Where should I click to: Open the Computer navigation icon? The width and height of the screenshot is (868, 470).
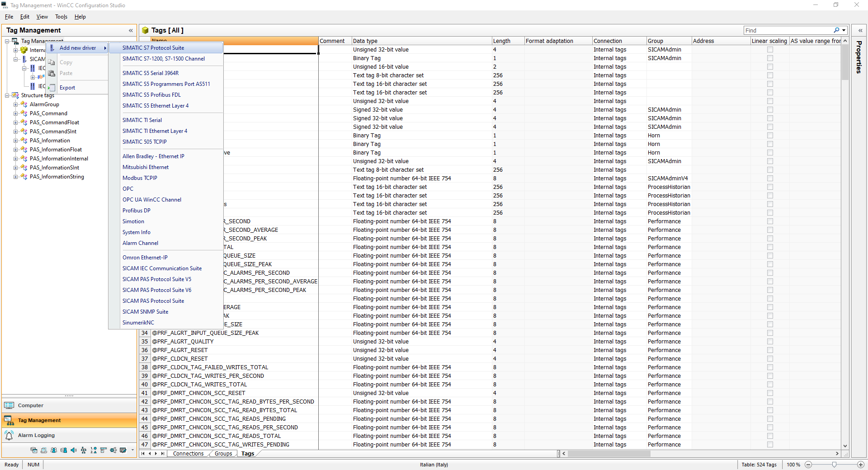click(9, 405)
